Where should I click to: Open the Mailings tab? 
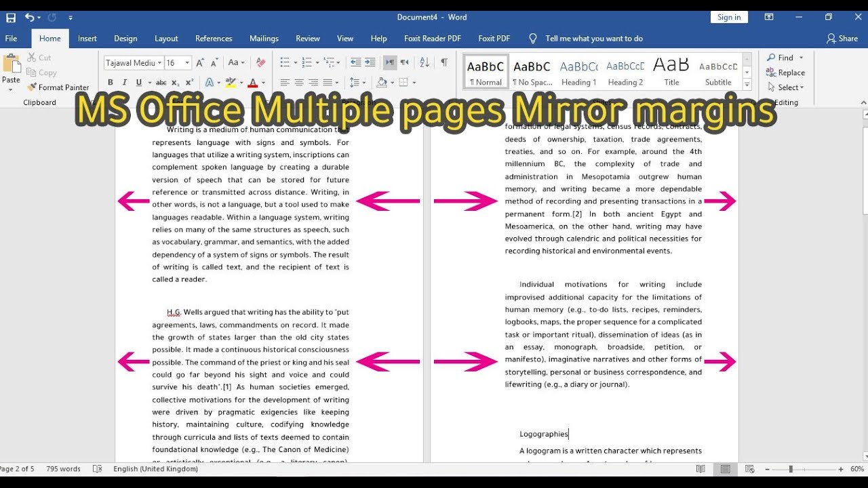(264, 39)
